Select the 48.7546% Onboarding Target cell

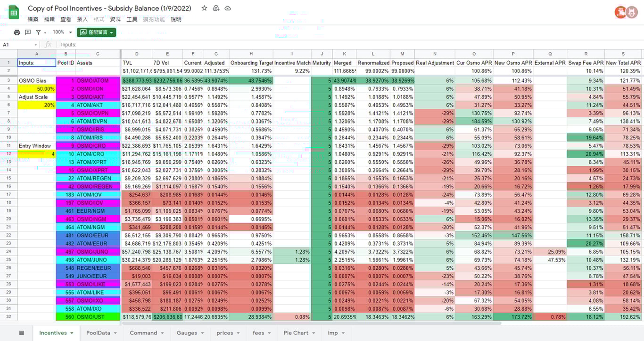tap(251, 81)
